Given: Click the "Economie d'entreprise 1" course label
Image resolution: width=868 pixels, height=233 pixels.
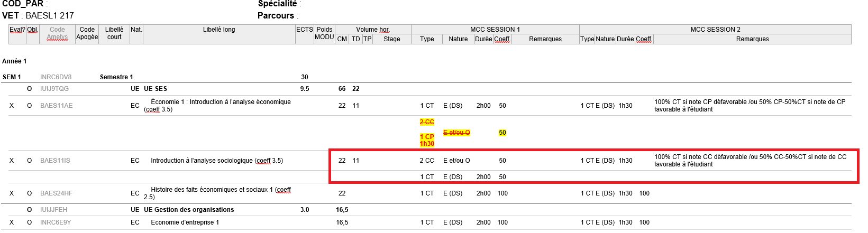Looking at the screenshot, I should coord(185,222).
